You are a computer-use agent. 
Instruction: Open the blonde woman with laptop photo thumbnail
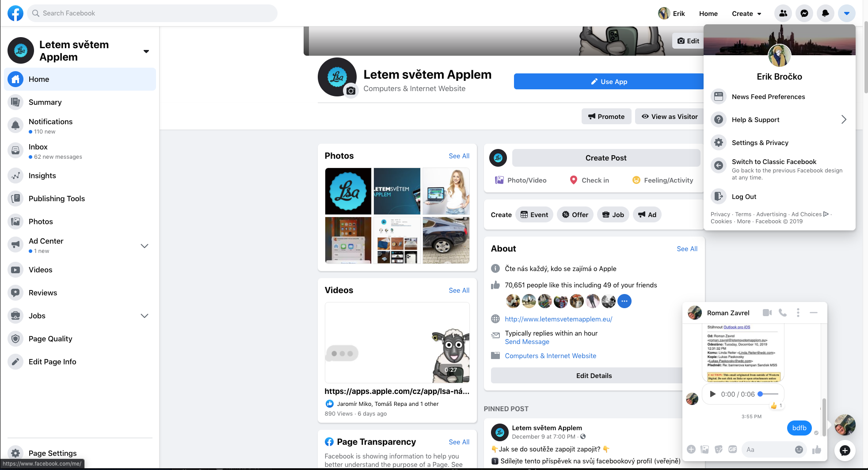446,191
